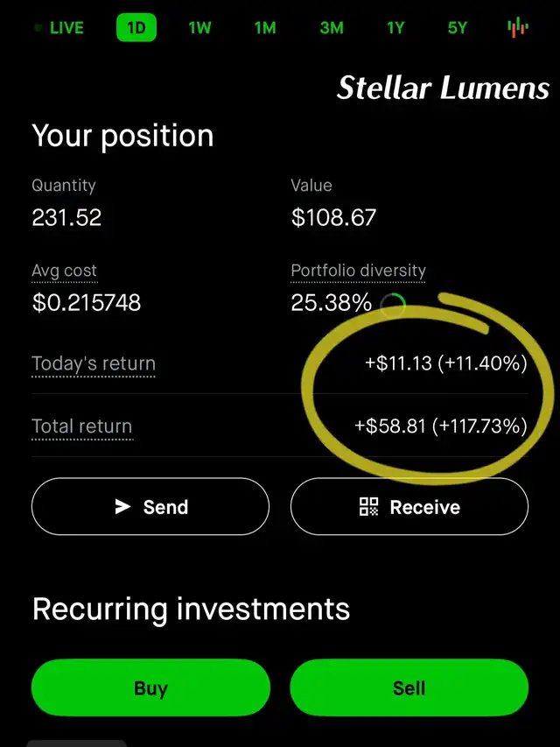The width and height of the screenshot is (560, 747).
Task: View Total return definition
Action: coord(82,426)
